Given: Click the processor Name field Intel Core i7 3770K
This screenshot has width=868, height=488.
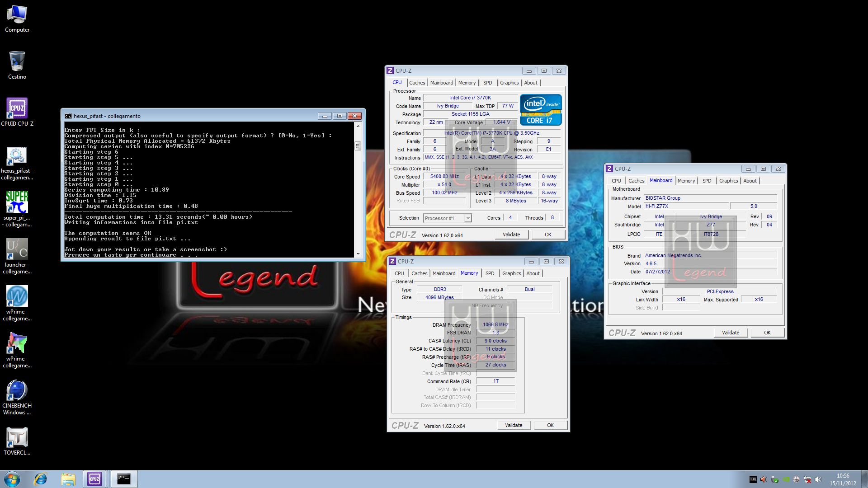Looking at the screenshot, I should point(470,98).
